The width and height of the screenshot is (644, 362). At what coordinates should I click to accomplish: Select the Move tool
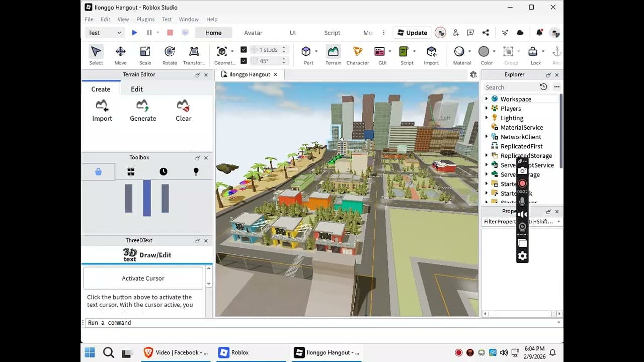(x=120, y=55)
